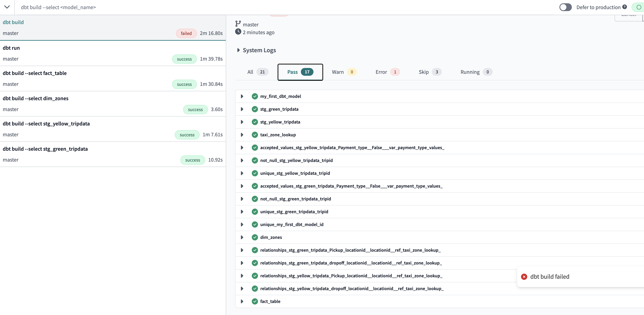
Task: Click pass icon for accepted_values_stg_yellow_tripdata test
Action: [255, 148]
